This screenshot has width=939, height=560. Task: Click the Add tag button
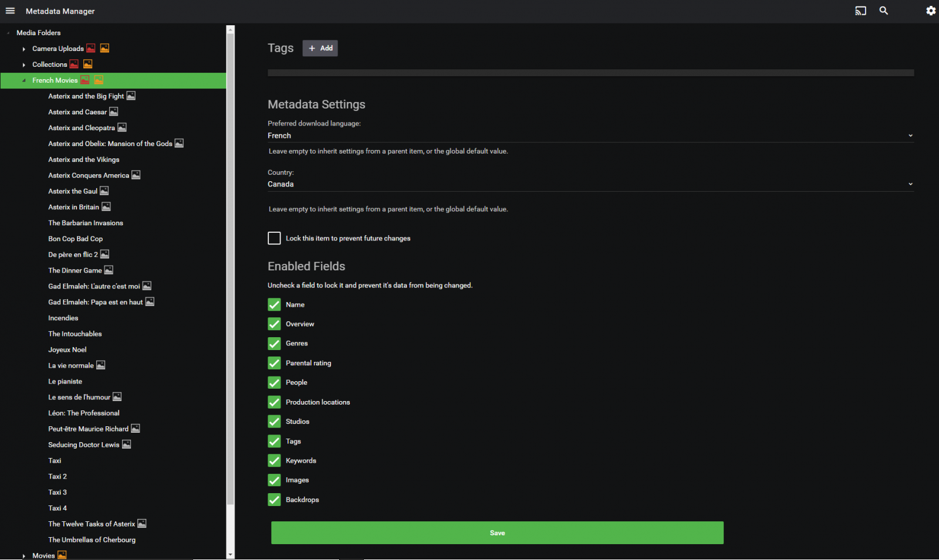(320, 48)
